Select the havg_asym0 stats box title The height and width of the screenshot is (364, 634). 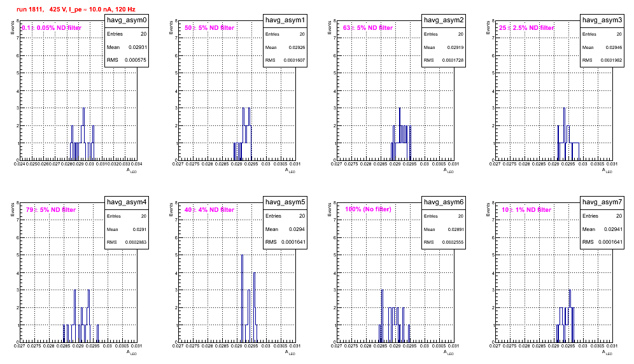(x=127, y=20)
